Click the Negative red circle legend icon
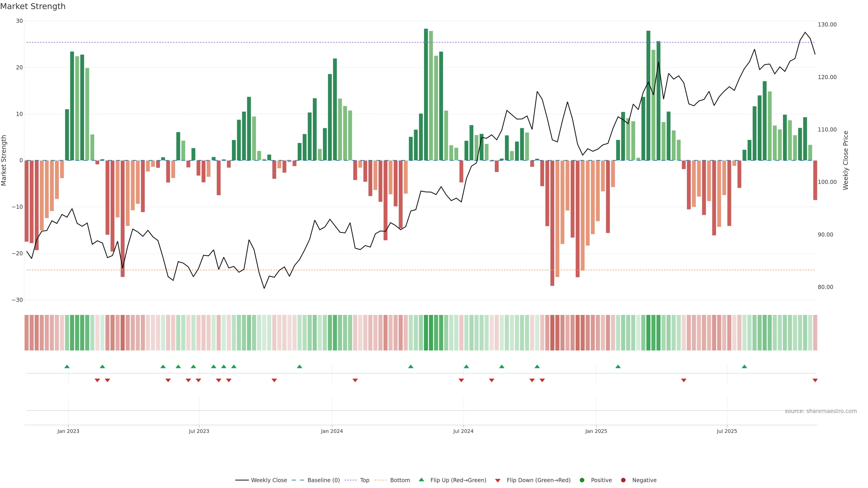 [623, 480]
